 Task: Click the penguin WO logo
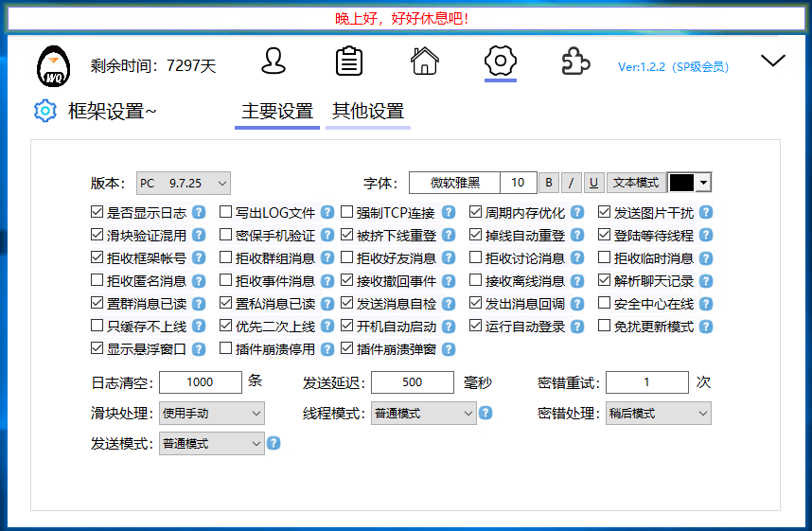pyautogui.click(x=53, y=64)
